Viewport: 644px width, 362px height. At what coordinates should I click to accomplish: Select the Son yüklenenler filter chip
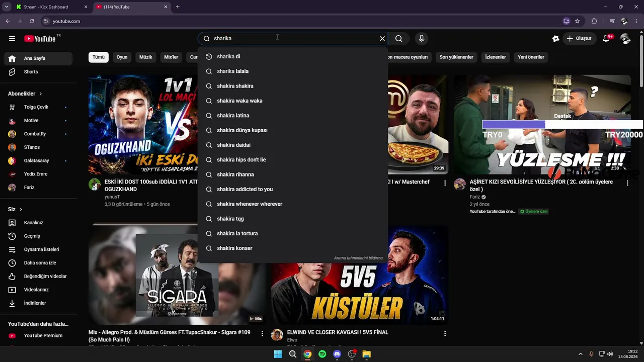point(456,57)
